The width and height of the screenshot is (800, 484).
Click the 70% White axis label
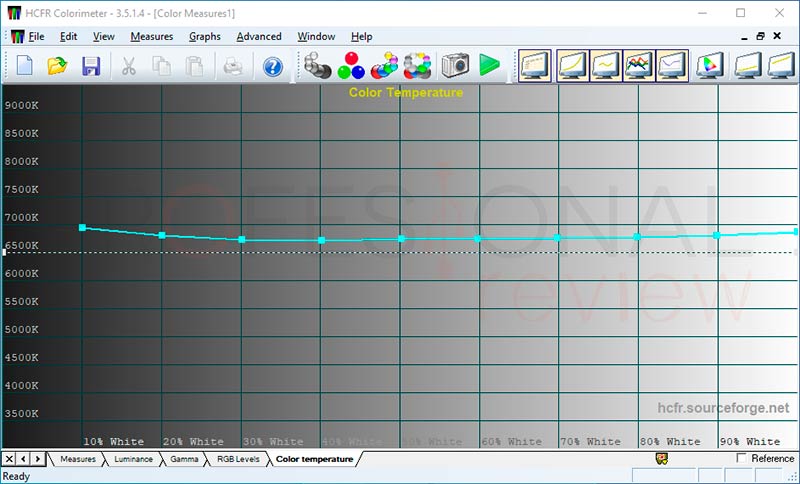[591, 442]
